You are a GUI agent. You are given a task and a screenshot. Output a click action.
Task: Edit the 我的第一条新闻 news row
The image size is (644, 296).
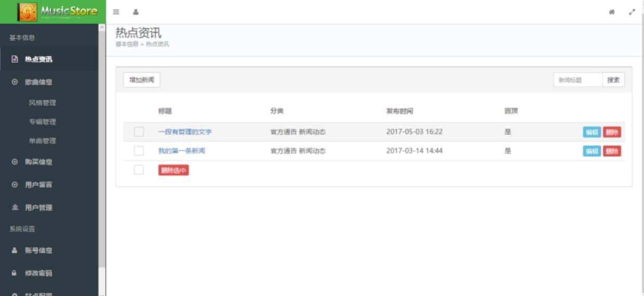592,151
